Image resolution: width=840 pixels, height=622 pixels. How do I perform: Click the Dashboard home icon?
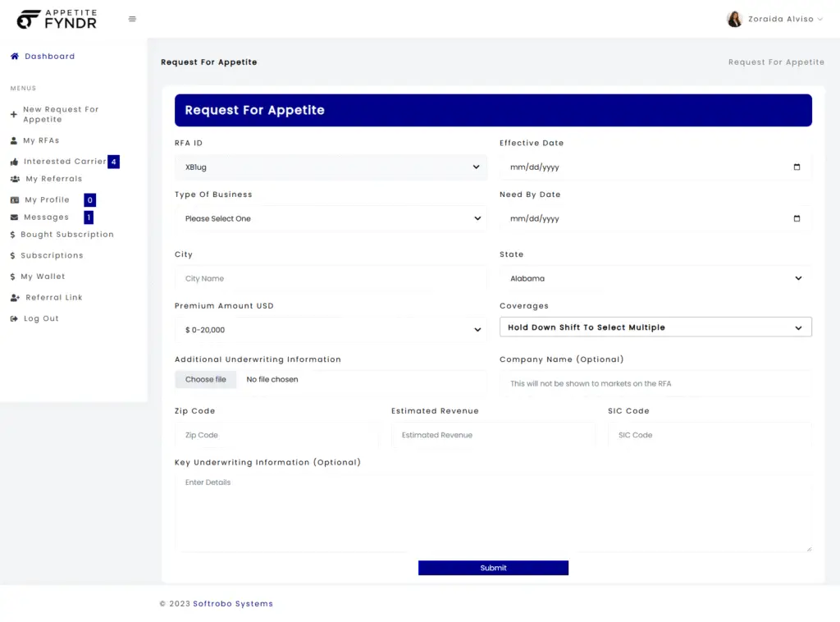pyautogui.click(x=15, y=57)
